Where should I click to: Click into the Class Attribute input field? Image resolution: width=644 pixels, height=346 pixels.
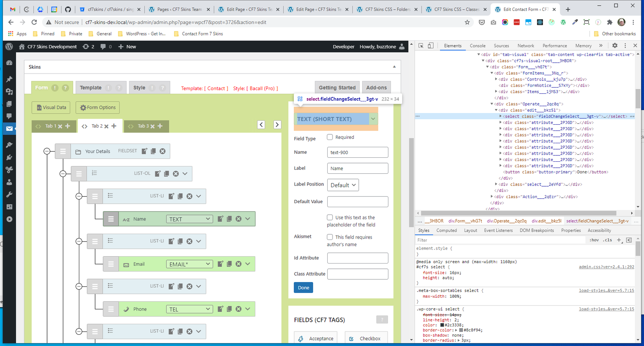click(x=357, y=274)
